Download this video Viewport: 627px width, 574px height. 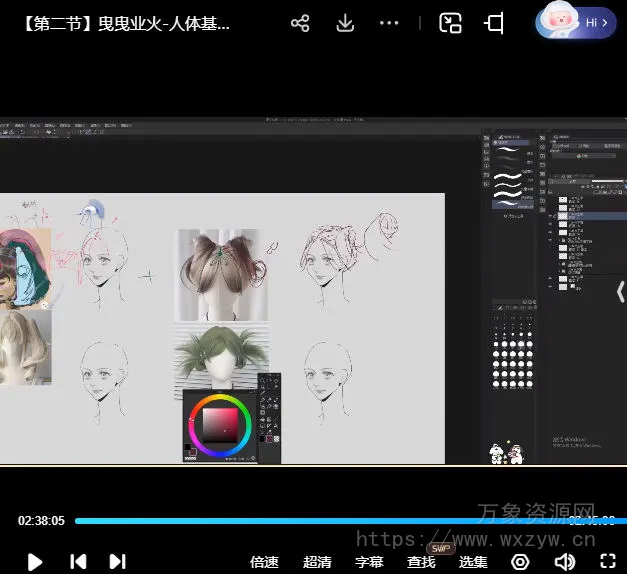[x=345, y=23]
